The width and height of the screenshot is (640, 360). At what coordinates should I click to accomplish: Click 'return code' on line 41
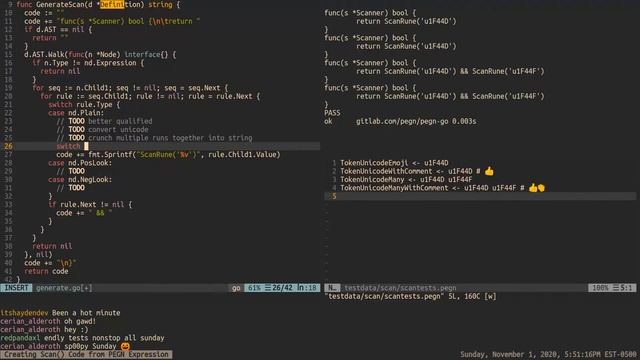tap(46, 271)
